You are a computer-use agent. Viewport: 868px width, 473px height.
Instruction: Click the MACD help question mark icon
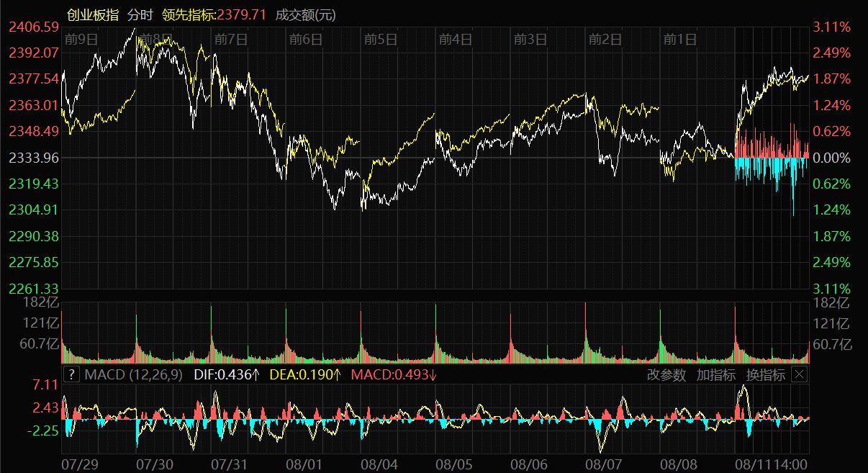(72, 374)
